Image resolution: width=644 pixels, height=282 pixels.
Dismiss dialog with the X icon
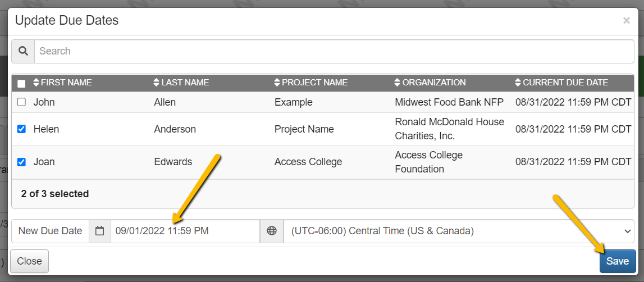627,21
